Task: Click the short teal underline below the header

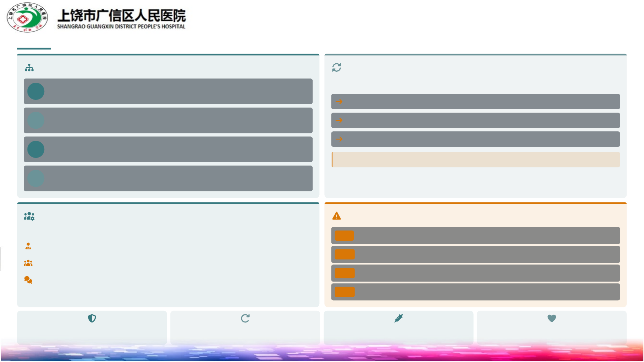Action: click(34, 49)
